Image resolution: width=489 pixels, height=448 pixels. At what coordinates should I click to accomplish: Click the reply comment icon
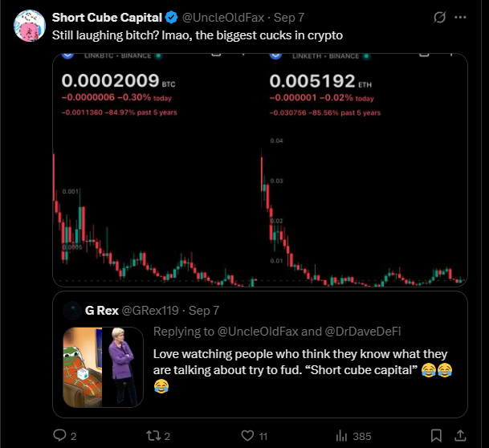59,435
